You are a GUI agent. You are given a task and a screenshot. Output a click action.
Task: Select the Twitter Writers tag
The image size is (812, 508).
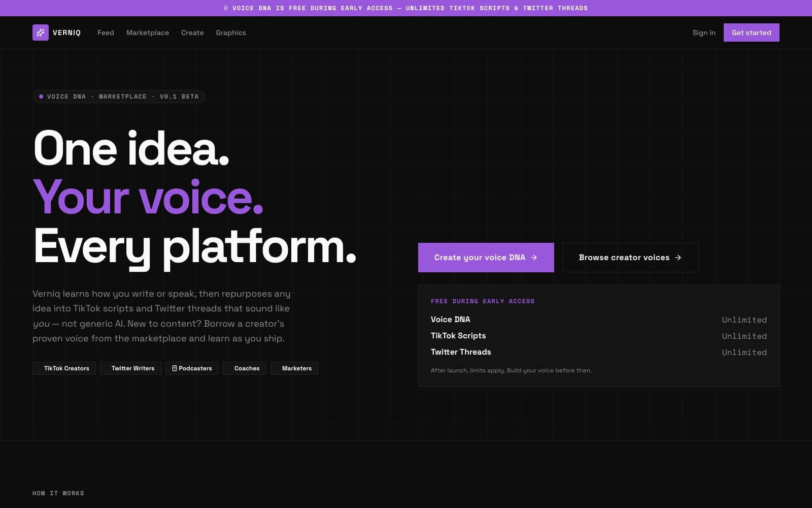(131, 368)
